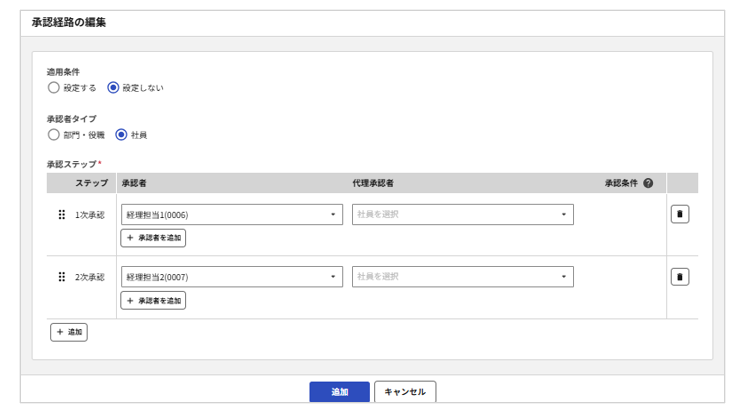Add an approver to 1次承認 step
This screenshot has height=415, width=739.
[153, 238]
